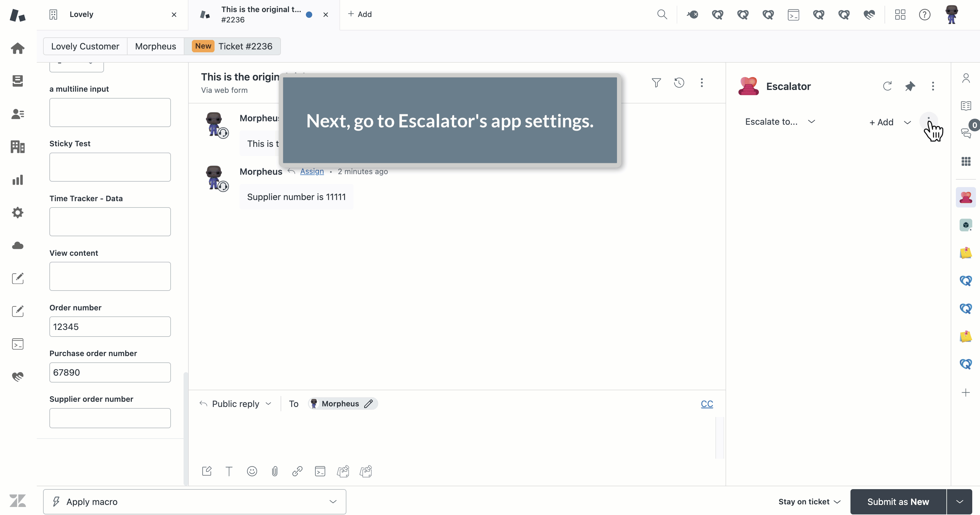This screenshot has width=980, height=515.
Task: Open Customers icon in left sidebar
Action: 18,114
